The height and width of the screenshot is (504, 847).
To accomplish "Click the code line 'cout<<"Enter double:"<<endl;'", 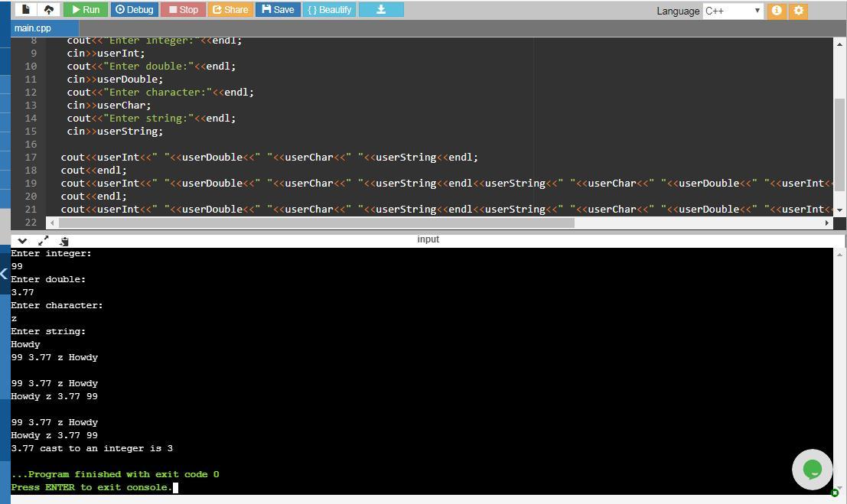I will click(x=151, y=67).
